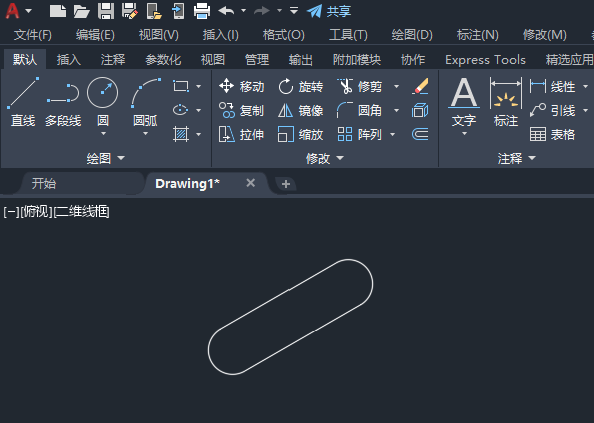Viewport: 594px width, 423px height.
Task: Click the erase tool icon
Action: click(x=420, y=86)
